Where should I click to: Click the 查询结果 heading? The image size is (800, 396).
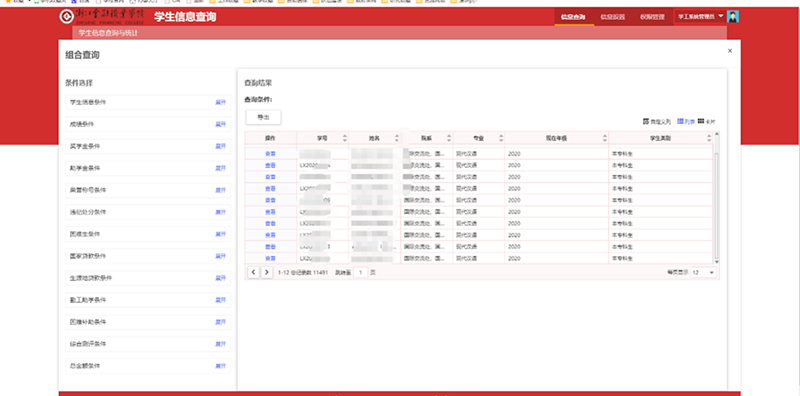(258, 83)
